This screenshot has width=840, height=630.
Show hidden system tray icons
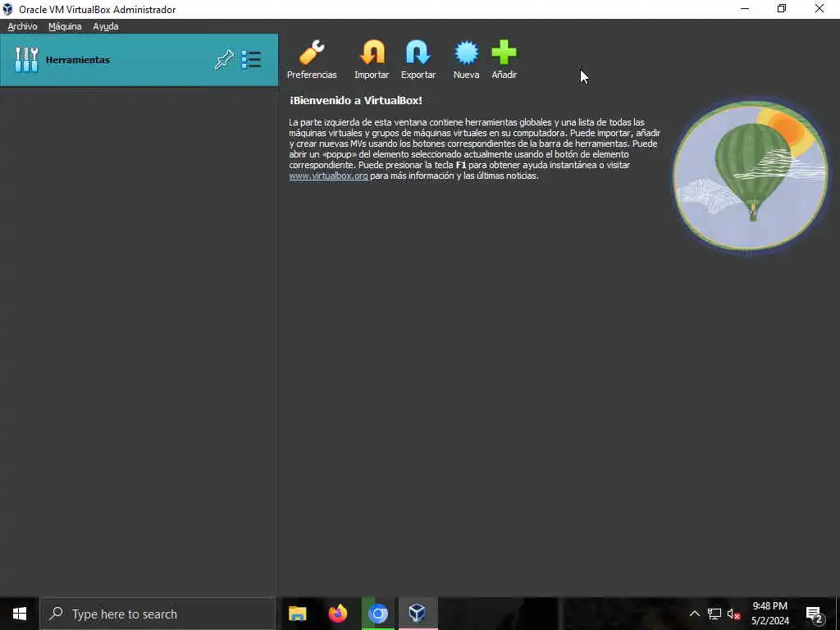tap(694, 614)
